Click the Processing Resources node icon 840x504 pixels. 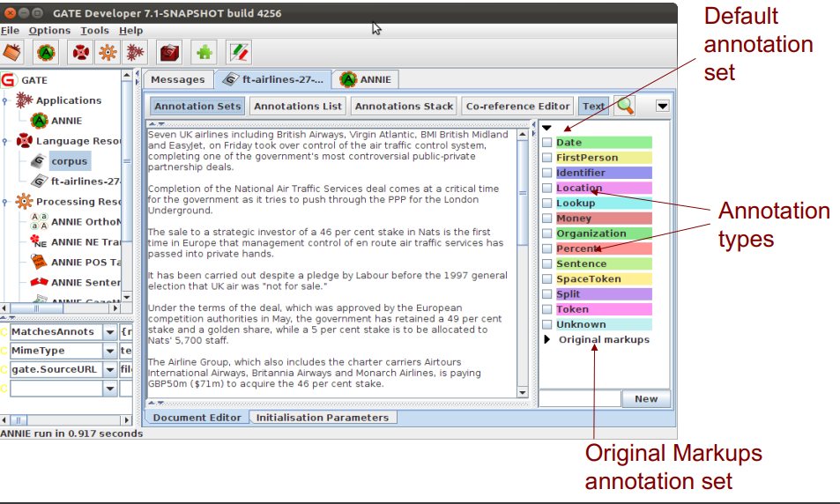24,202
